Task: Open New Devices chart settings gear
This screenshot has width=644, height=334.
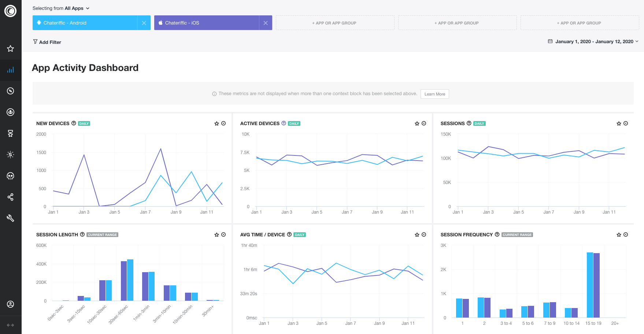Action: (223, 124)
